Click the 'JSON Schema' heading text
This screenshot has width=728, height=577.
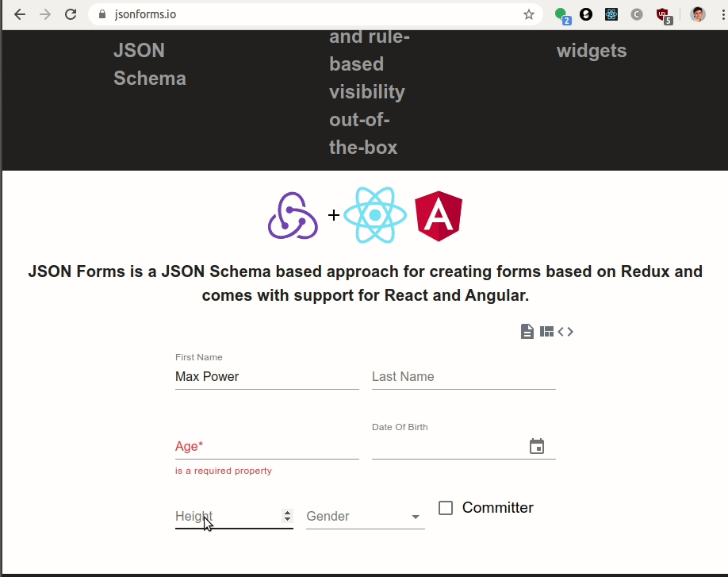pos(150,64)
